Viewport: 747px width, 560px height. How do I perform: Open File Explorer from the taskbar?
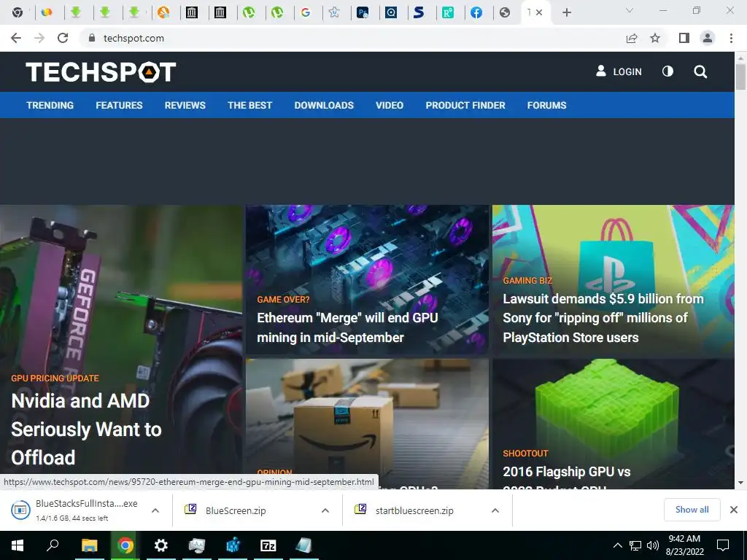point(89,545)
